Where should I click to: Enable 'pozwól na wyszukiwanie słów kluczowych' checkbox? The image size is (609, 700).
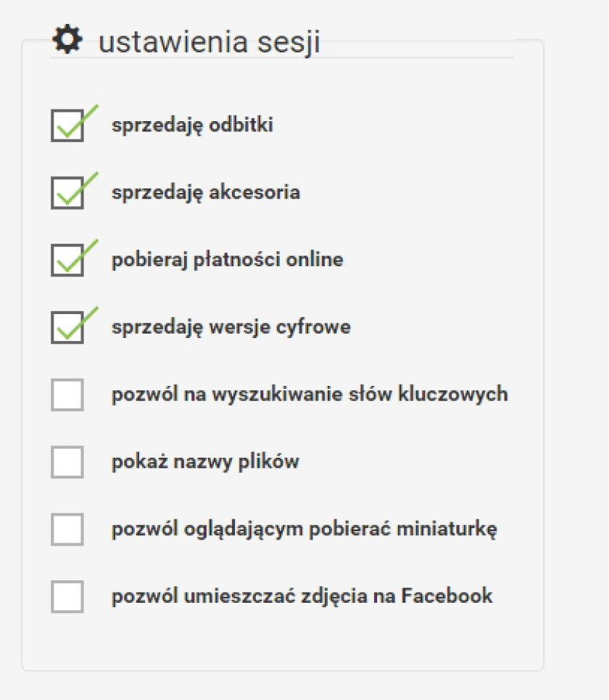point(67,395)
